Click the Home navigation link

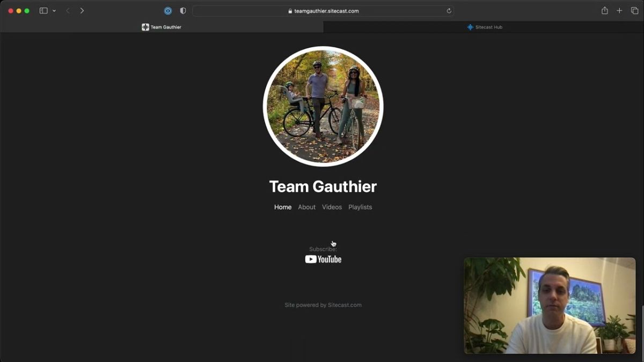point(283,207)
